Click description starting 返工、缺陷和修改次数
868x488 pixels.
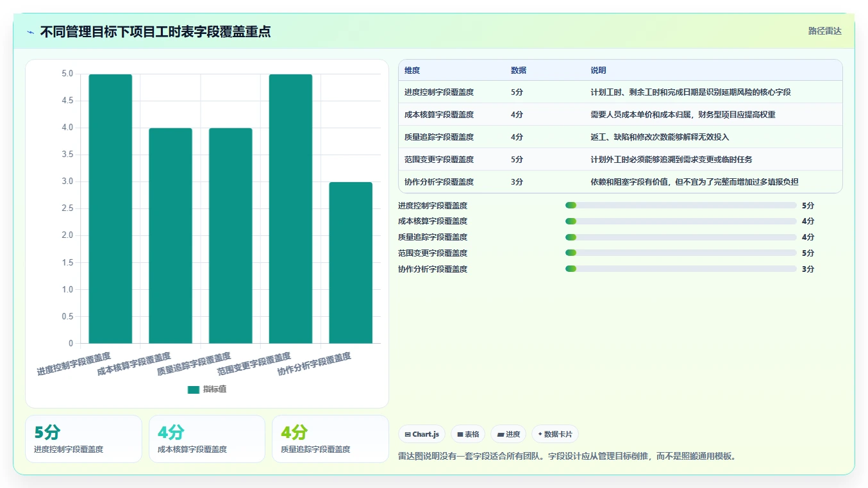660,137
